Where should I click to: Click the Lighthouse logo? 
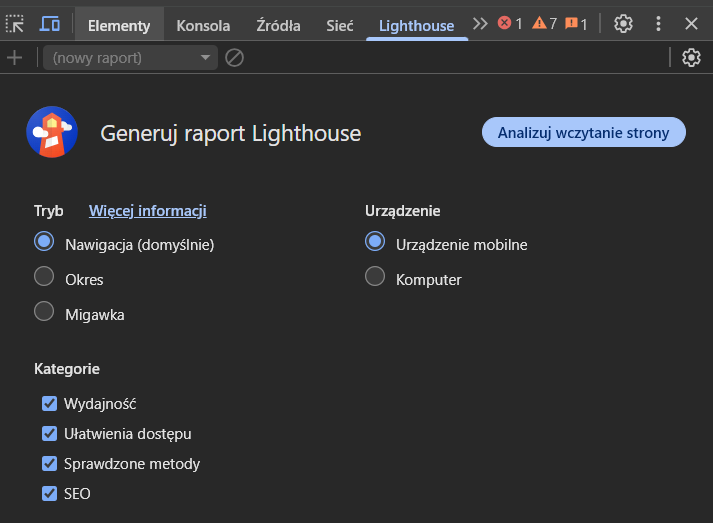pos(52,132)
